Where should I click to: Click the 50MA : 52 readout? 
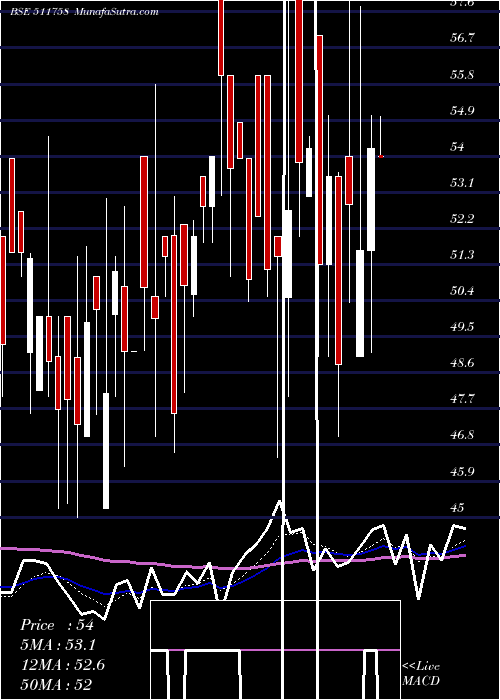tap(56, 685)
